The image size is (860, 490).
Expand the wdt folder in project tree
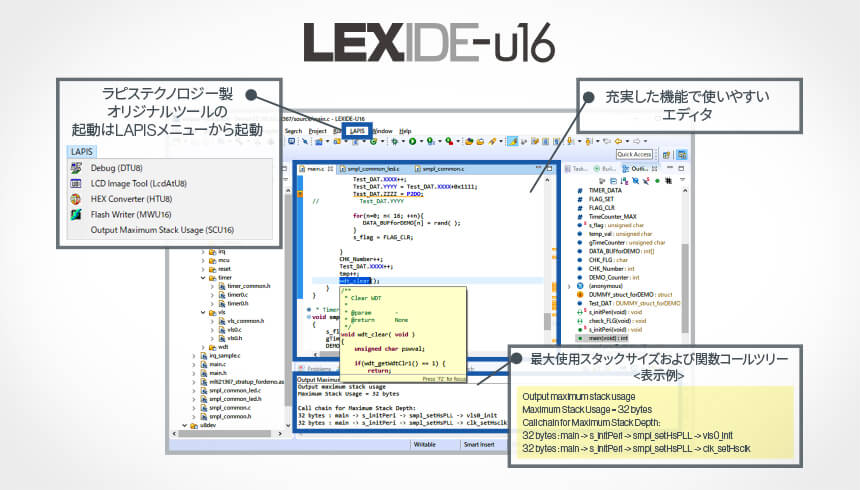[x=203, y=347]
